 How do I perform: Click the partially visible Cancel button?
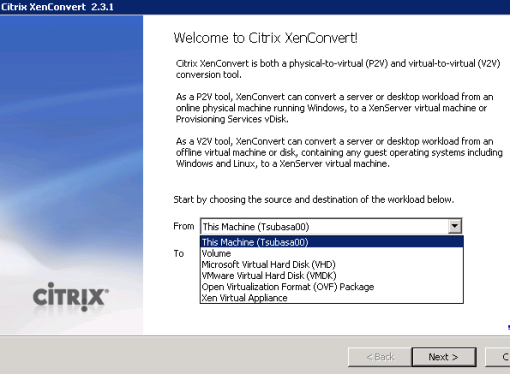pyautogui.click(x=497, y=357)
